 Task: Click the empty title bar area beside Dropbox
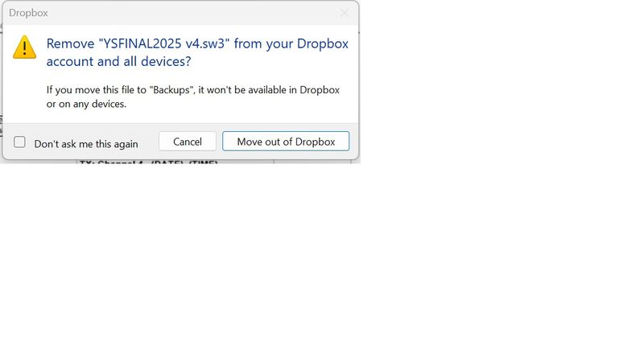coord(193,13)
